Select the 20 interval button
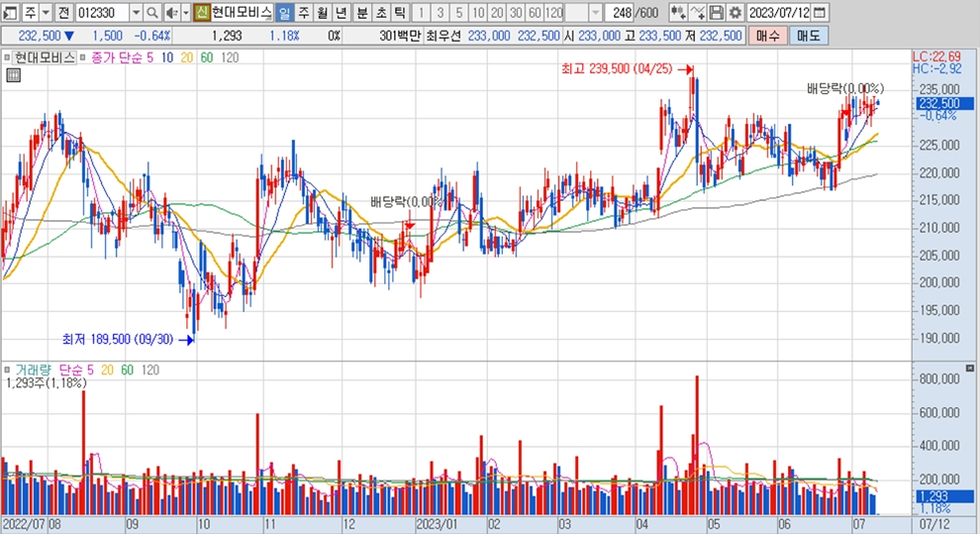 [x=497, y=12]
